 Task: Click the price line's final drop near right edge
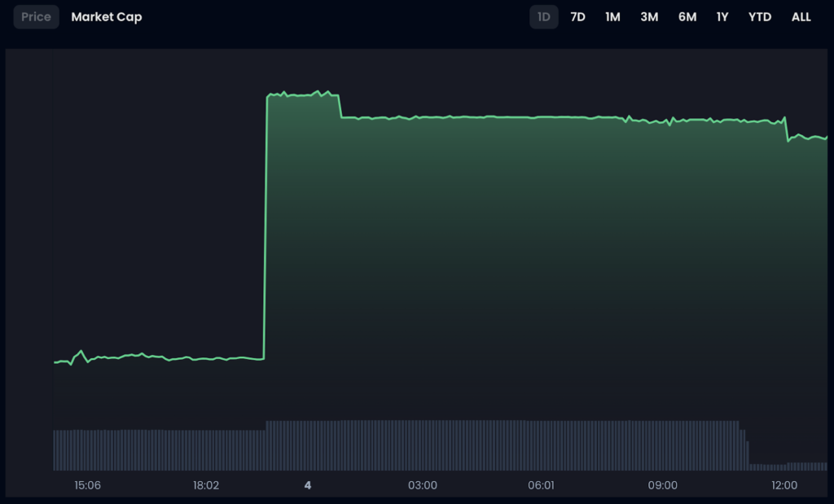[787, 130]
